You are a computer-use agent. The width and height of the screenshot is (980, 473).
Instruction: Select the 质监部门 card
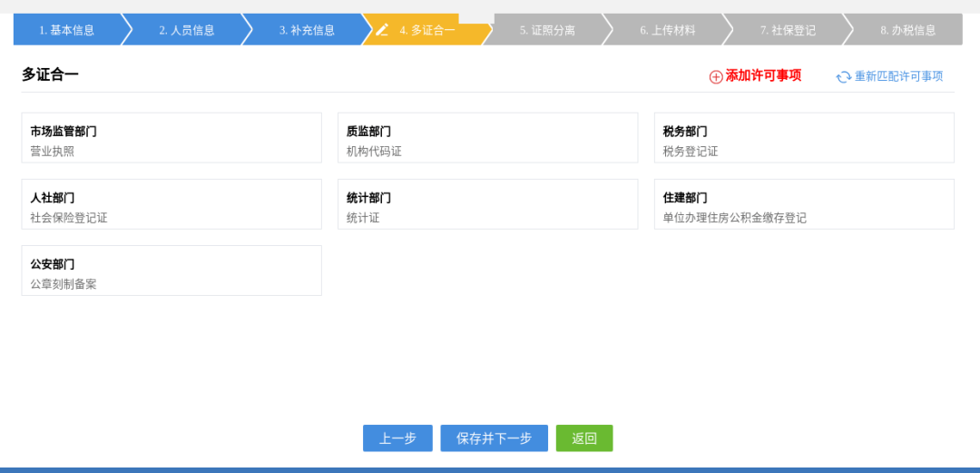488,138
